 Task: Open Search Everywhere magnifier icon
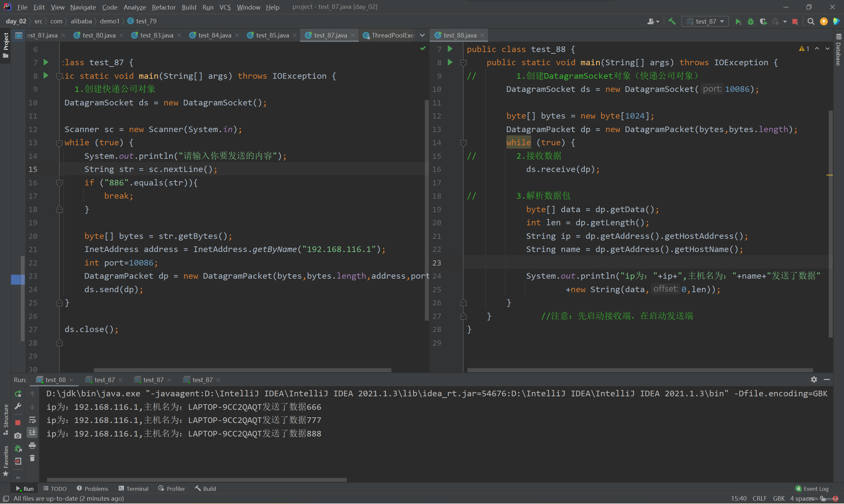click(x=811, y=21)
